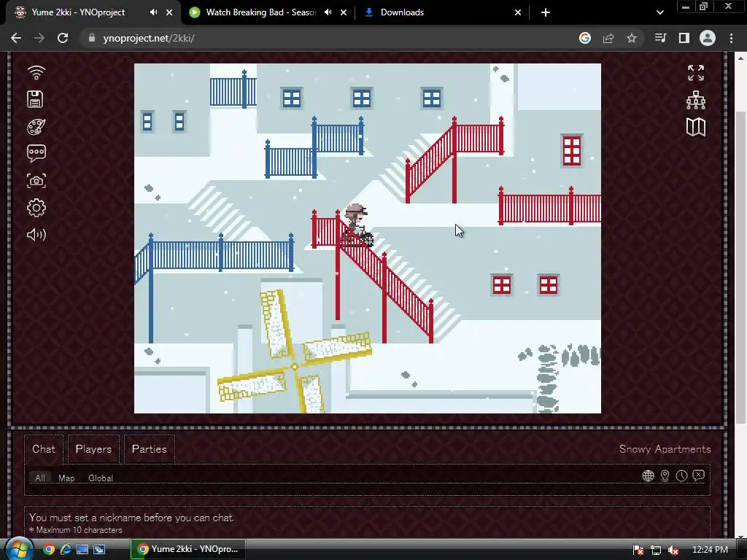
Task: Open a new browser tab
Action: [x=546, y=12]
